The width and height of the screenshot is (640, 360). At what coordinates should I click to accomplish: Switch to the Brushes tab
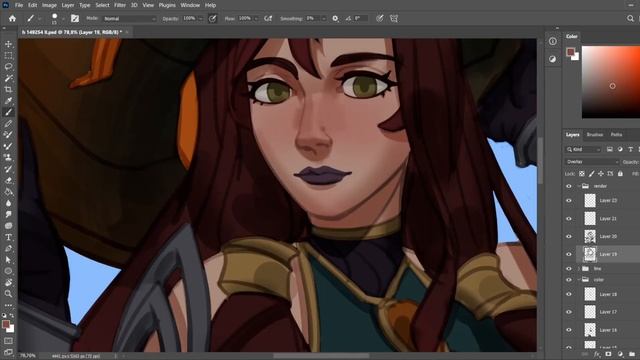point(595,135)
